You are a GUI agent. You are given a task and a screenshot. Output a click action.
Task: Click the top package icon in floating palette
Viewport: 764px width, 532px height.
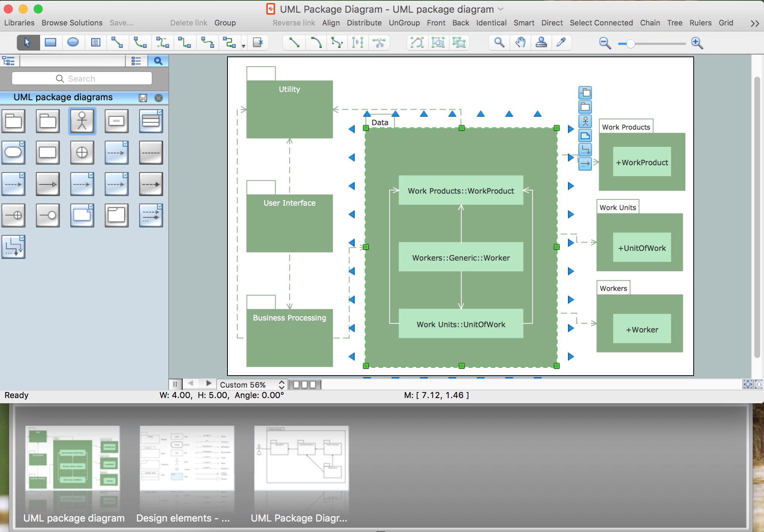(585, 92)
